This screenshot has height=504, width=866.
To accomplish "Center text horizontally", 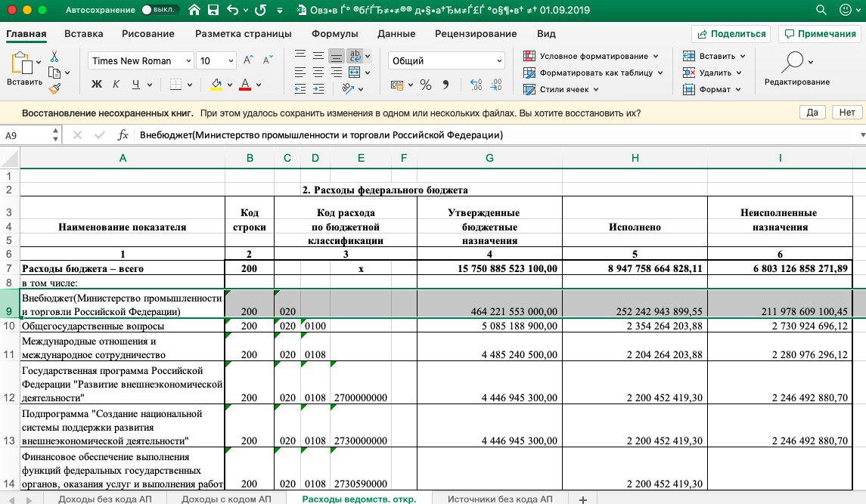I will click(x=318, y=73).
